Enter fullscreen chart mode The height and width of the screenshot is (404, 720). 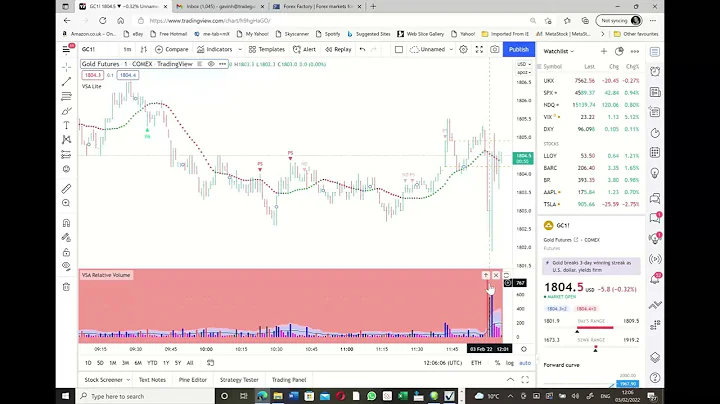[479, 50]
